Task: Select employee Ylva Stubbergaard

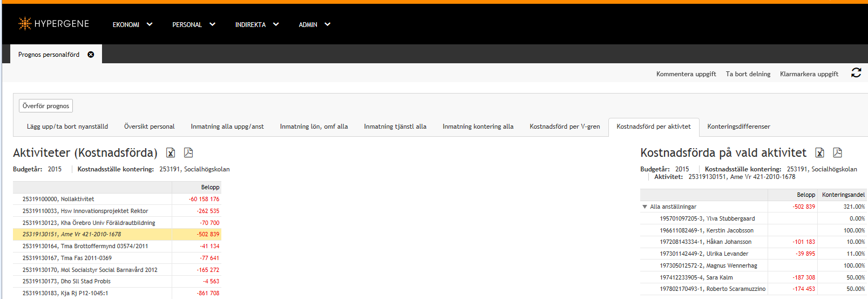Action: 707,218
